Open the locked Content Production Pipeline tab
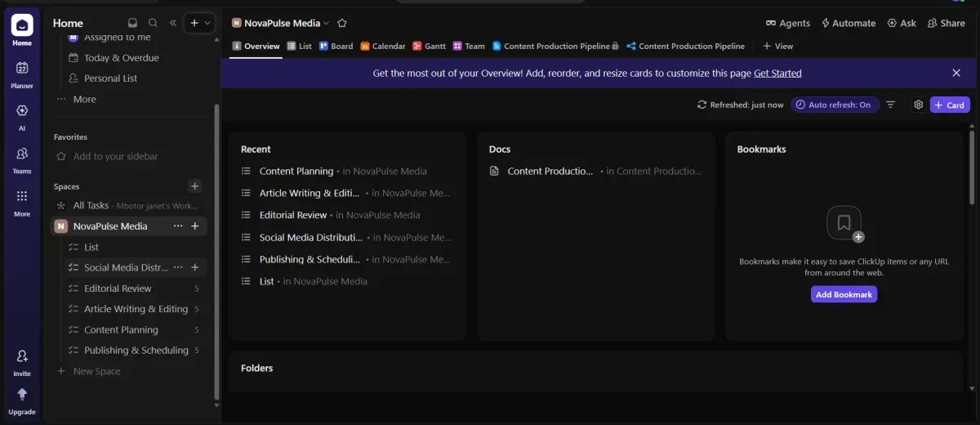Image resolution: width=980 pixels, height=425 pixels. tap(555, 47)
